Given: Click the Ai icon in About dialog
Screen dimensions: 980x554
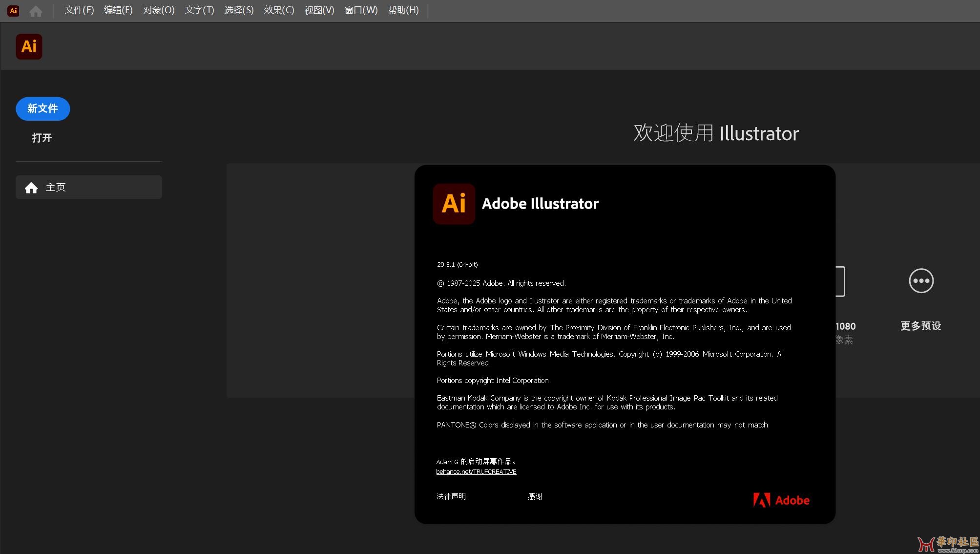Looking at the screenshot, I should tap(454, 204).
